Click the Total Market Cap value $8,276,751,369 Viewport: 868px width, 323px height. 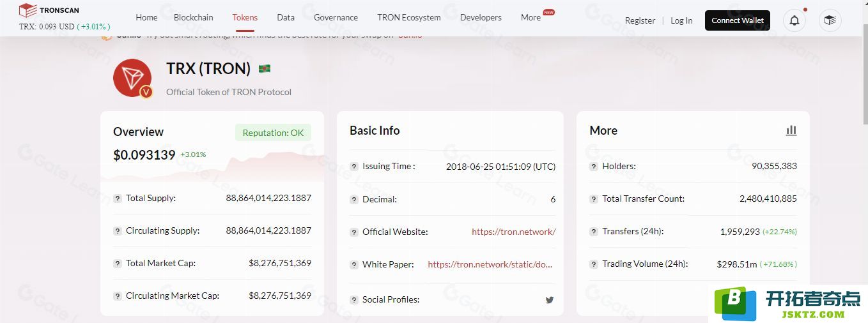point(280,263)
